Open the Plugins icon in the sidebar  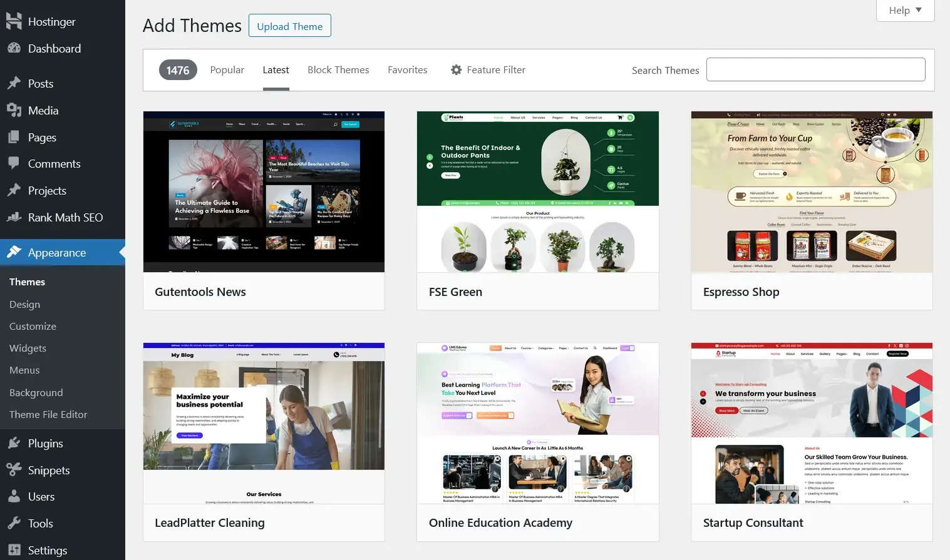point(14,442)
